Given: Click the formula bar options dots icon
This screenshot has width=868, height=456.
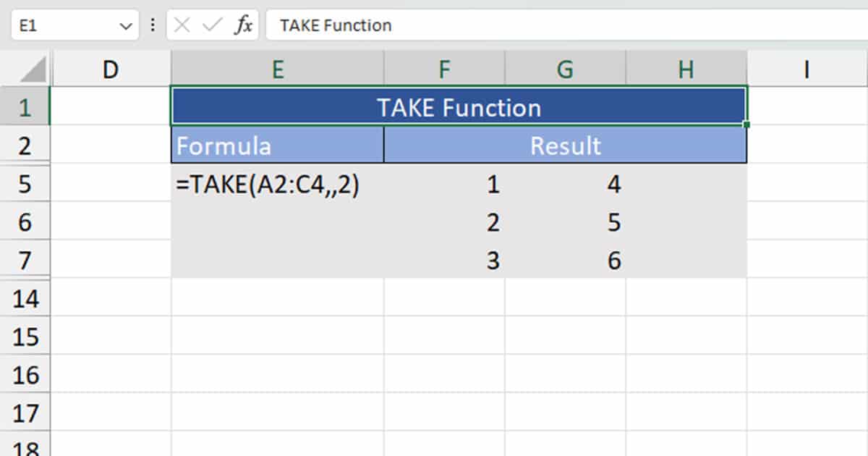Looking at the screenshot, I should tap(151, 25).
